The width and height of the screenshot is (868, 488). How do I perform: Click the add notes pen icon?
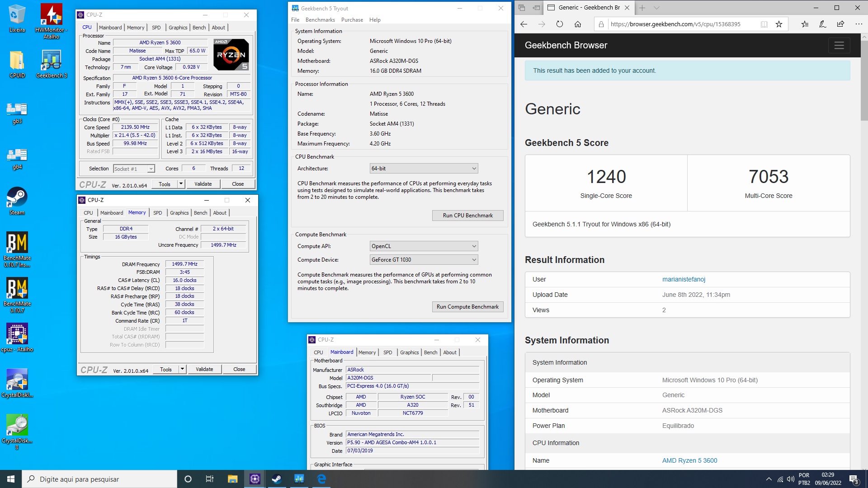[823, 24]
